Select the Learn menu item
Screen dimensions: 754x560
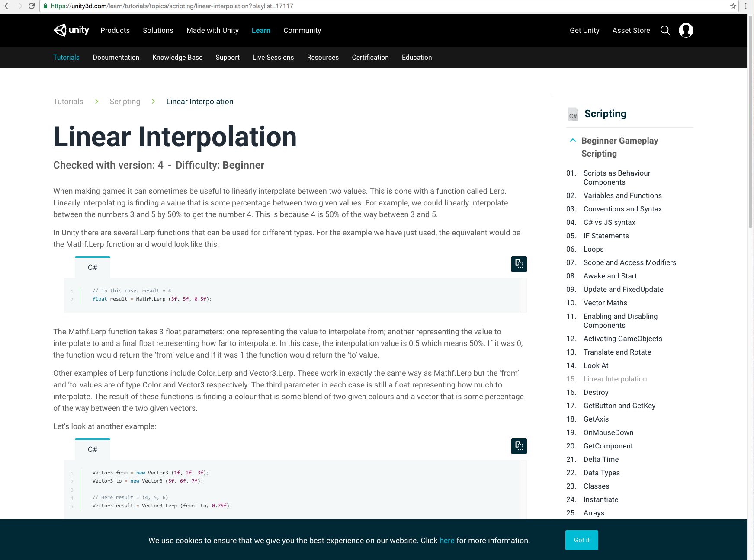(261, 30)
